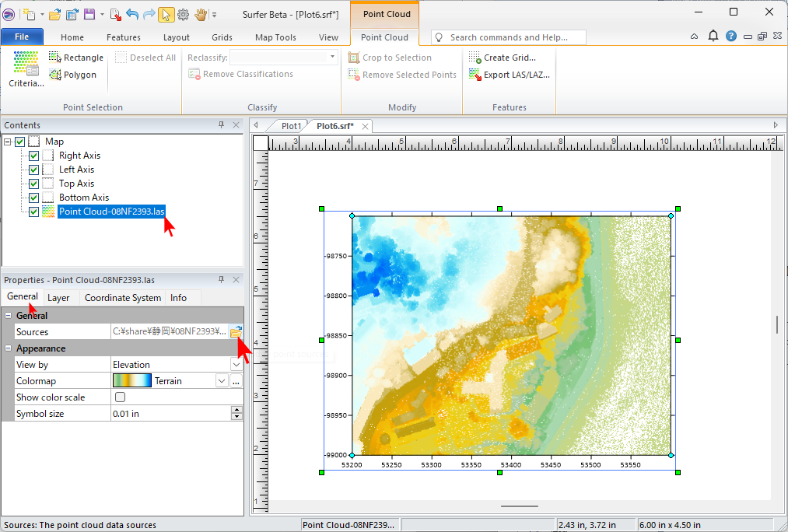Click the Terrain colormap gradient preview
Screen dimensions: 788x532
click(x=131, y=381)
